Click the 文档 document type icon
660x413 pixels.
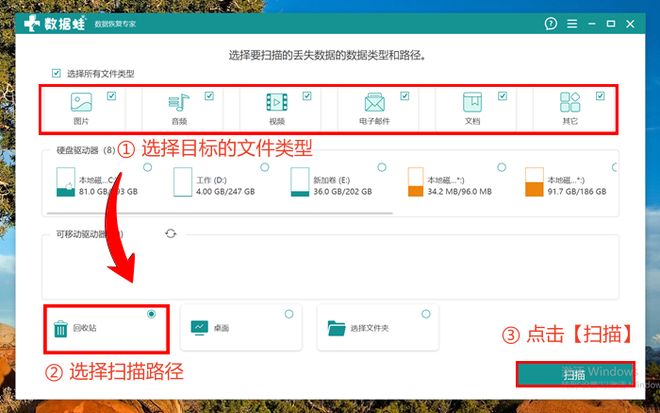pyautogui.click(x=472, y=102)
